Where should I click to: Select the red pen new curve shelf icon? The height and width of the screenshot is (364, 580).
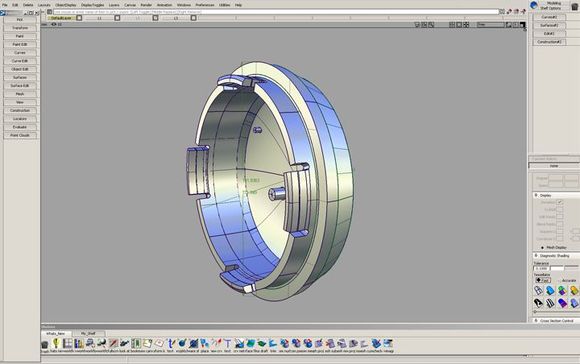click(x=216, y=344)
